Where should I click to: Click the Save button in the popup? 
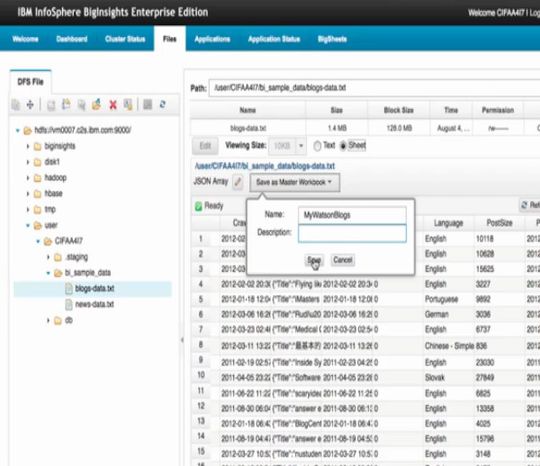pos(314,260)
